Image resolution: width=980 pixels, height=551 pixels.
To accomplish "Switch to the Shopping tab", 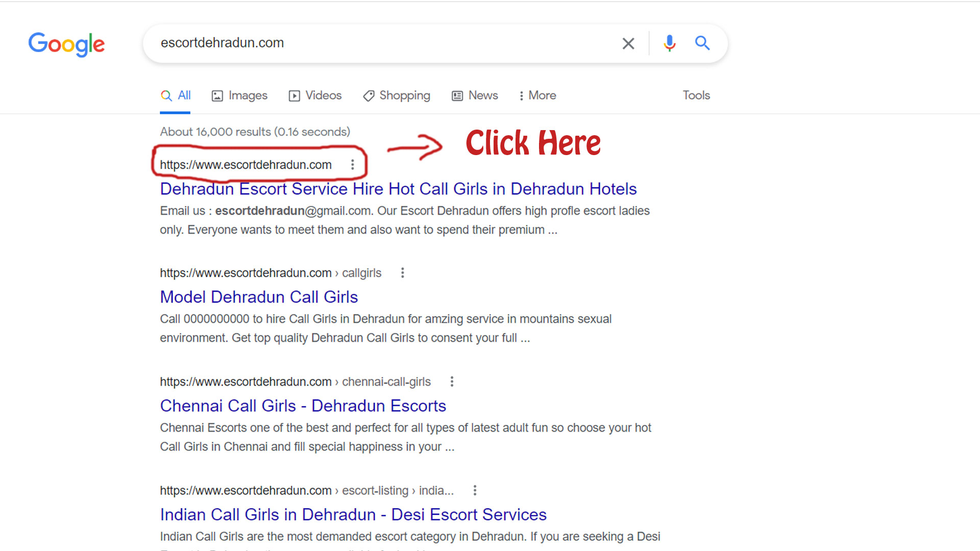I will coord(397,95).
